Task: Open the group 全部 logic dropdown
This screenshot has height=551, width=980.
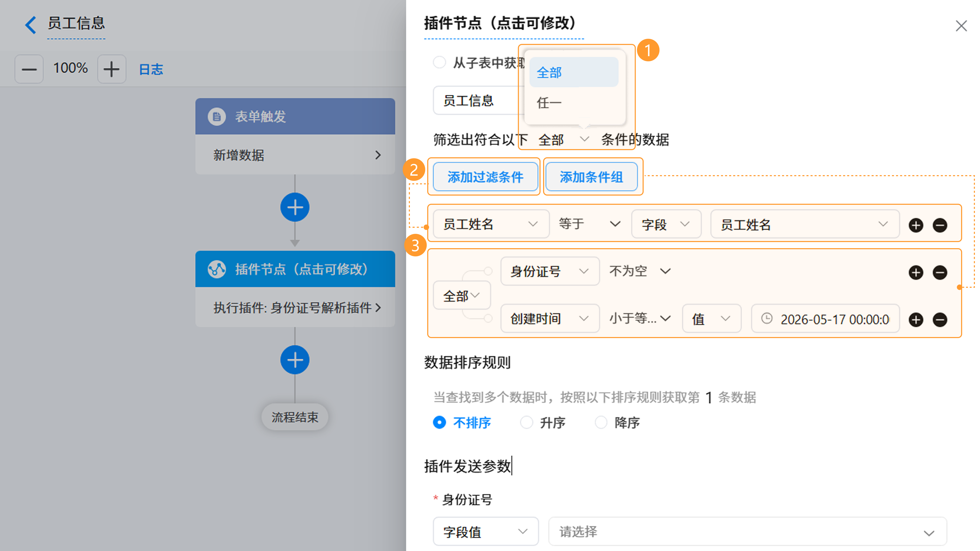Action: (x=461, y=295)
